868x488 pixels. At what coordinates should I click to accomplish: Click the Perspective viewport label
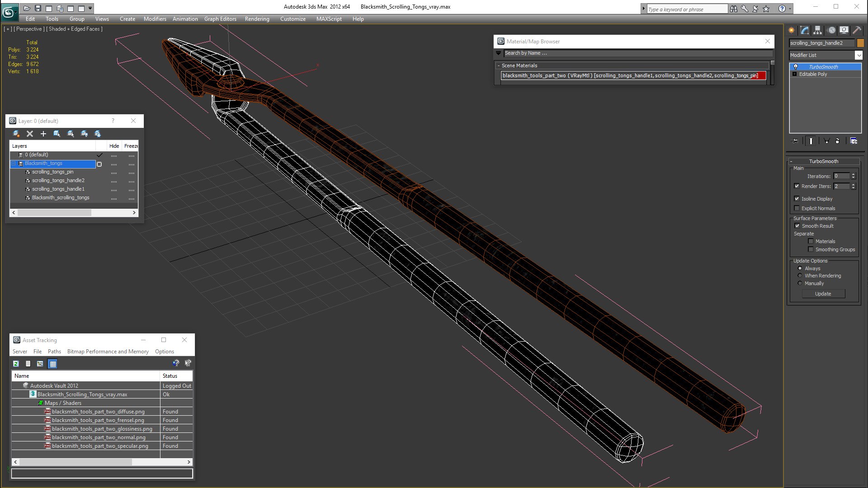(29, 29)
